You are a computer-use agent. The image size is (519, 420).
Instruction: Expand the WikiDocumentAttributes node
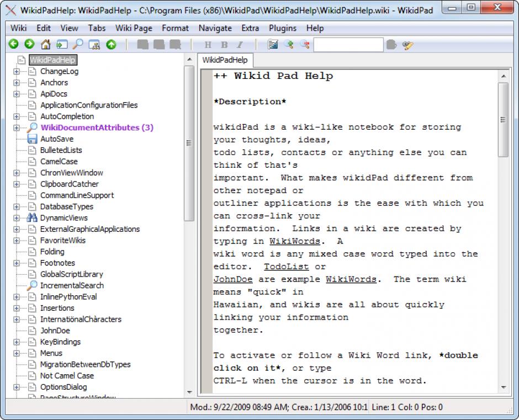tap(17, 127)
